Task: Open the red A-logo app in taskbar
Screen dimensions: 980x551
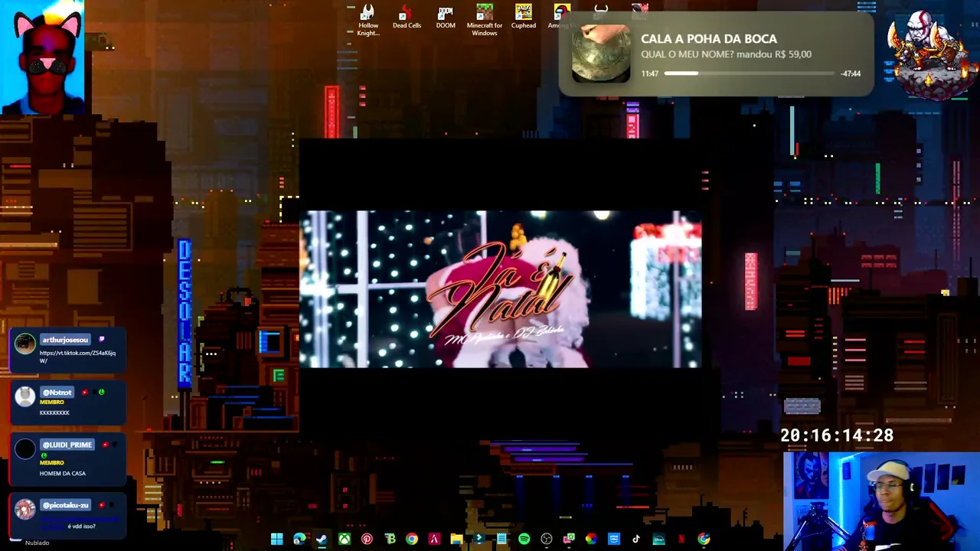Action: pyautogui.click(x=434, y=540)
